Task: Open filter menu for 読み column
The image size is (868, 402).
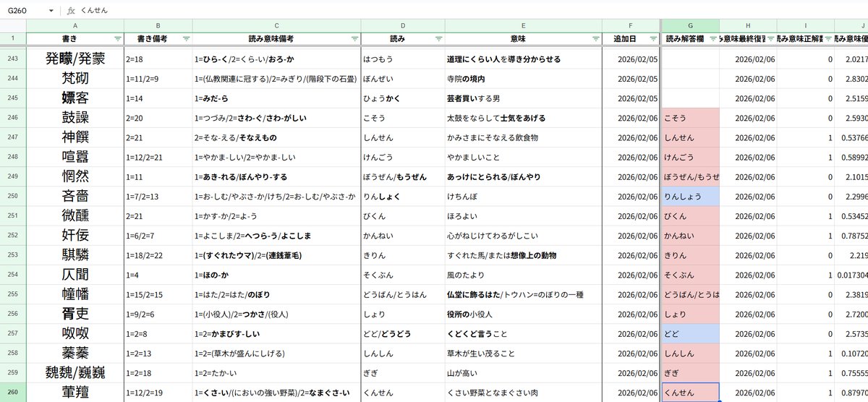Action: point(438,38)
